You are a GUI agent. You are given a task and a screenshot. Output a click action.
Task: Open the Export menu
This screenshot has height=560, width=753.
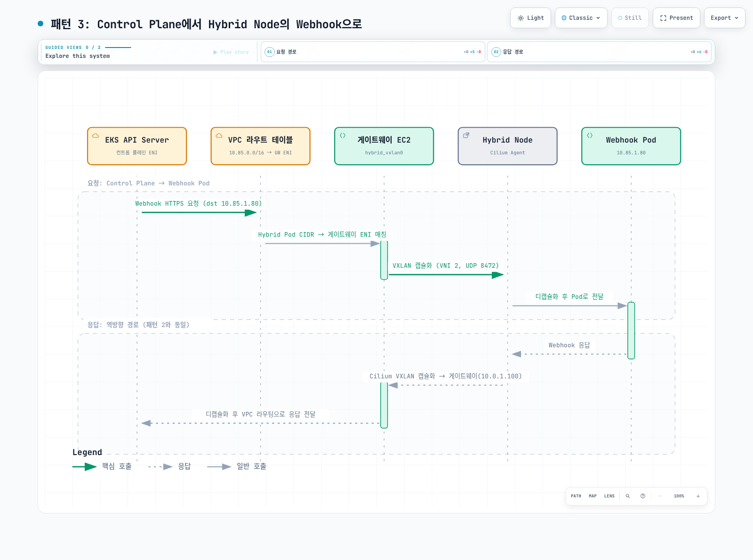[x=725, y=18]
